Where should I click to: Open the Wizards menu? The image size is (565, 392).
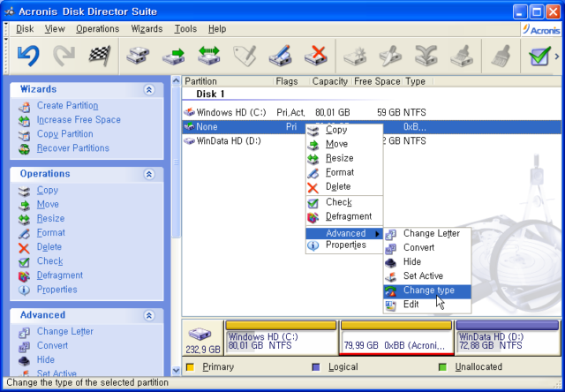pos(147,29)
